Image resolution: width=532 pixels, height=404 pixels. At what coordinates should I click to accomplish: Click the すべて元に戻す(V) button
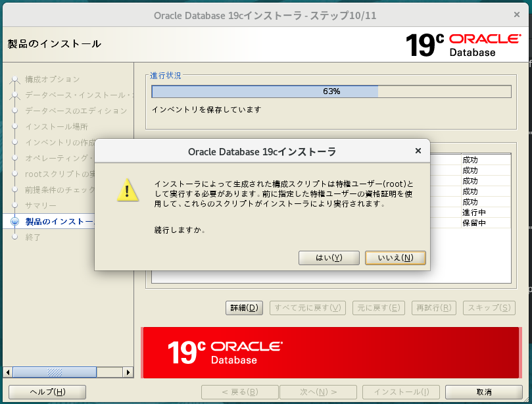pos(308,308)
